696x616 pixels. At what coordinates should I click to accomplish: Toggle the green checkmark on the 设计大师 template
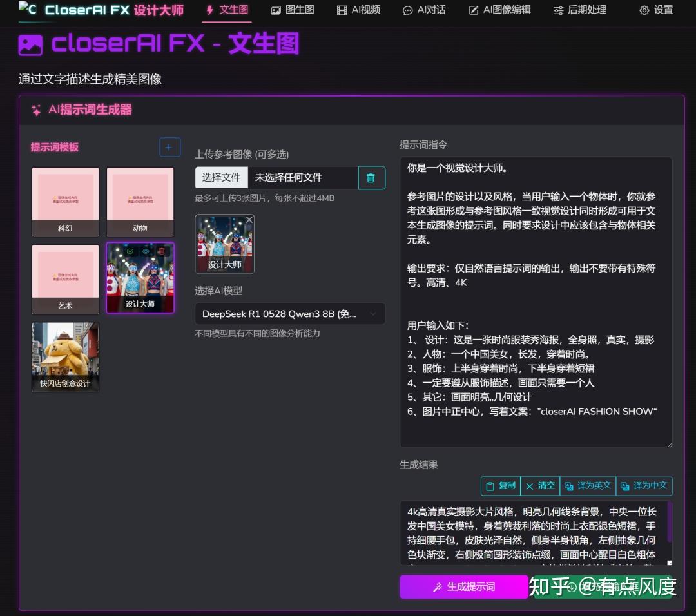point(131,252)
